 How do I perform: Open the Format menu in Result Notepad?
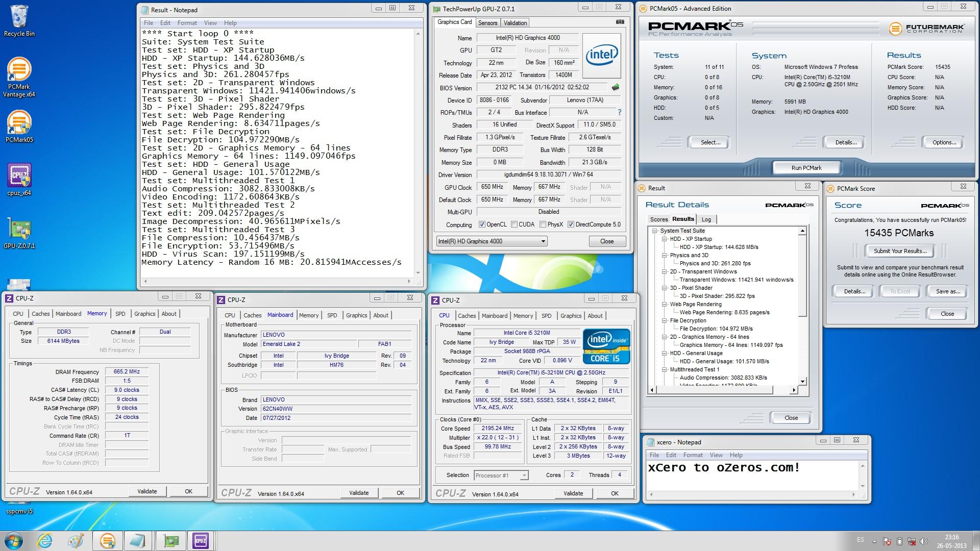[x=187, y=23]
